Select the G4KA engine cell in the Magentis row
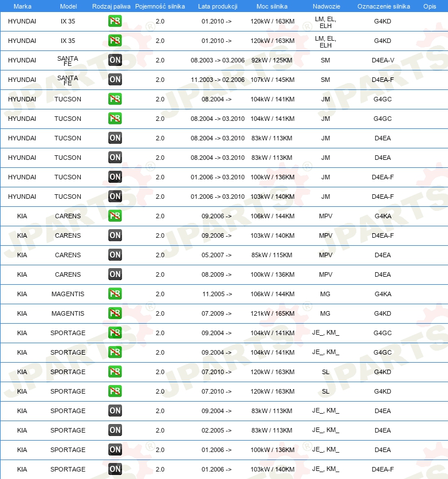The image size is (448, 479). [383, 294]
